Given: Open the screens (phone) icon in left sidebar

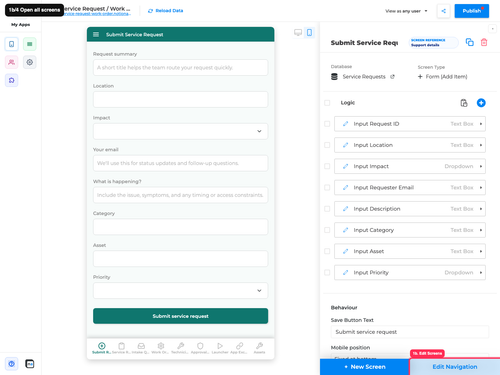Looking at the screenshot, I should (12, 44).
